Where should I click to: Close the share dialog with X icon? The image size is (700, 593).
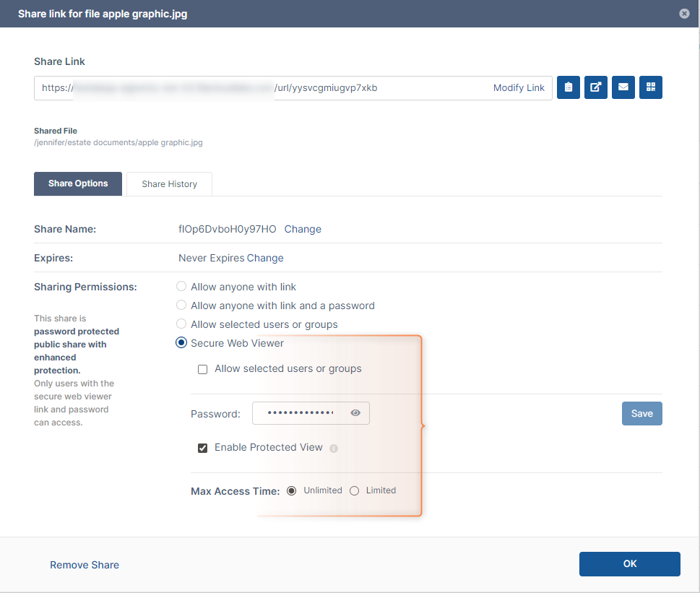pos(684,14)
